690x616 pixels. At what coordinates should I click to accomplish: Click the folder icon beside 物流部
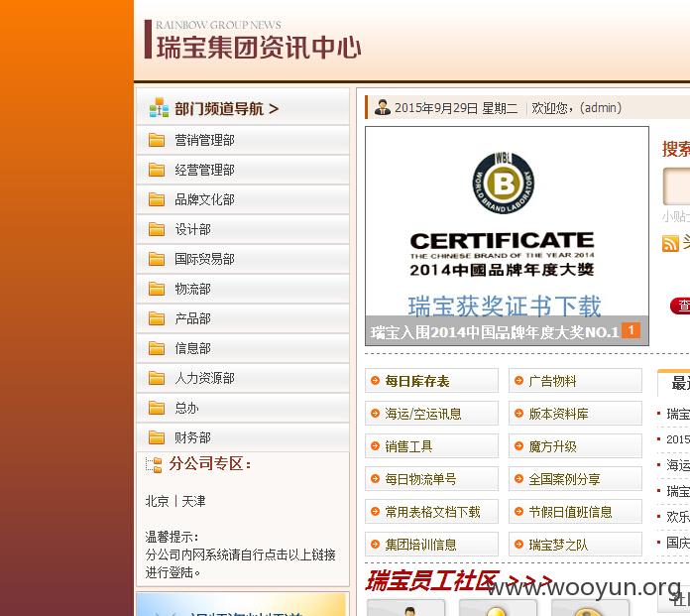[x=157, y=289]
